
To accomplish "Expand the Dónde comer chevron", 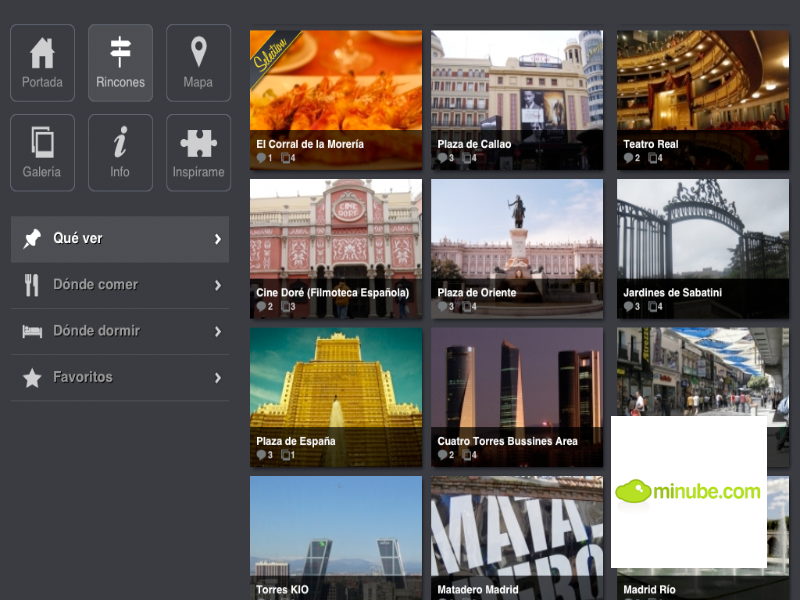I will [218, 285].
